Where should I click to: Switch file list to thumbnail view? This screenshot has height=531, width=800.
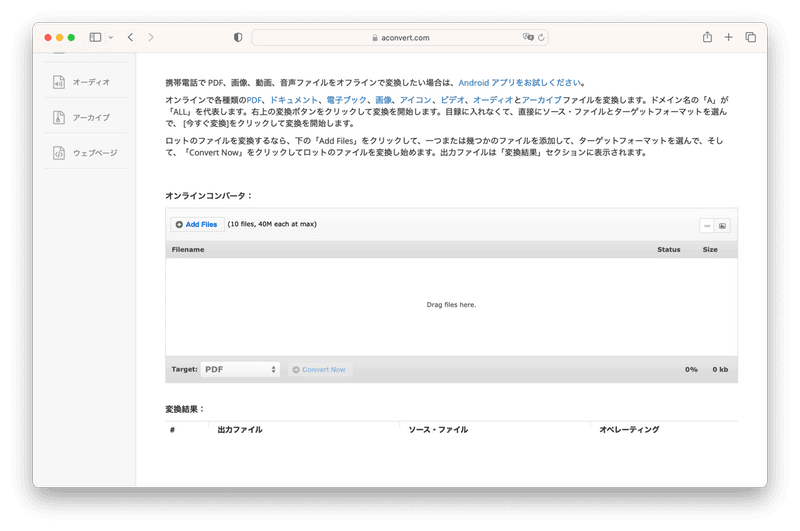tap(722, 225)
